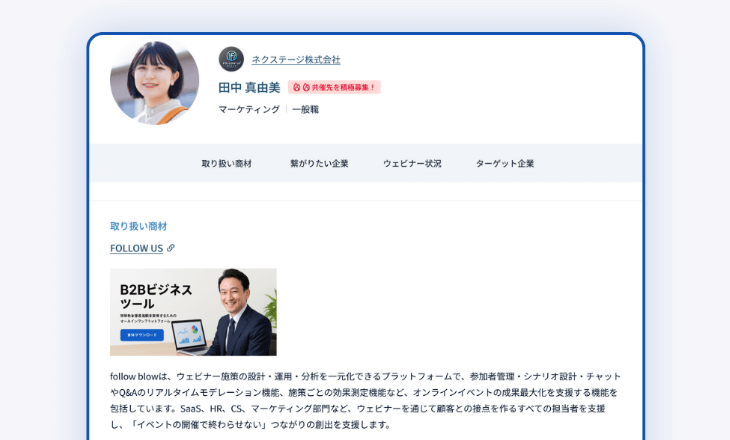Click the マーケティング department text
Screen dimensions: 730x440
pyautogui.click(x=249, y=109)
